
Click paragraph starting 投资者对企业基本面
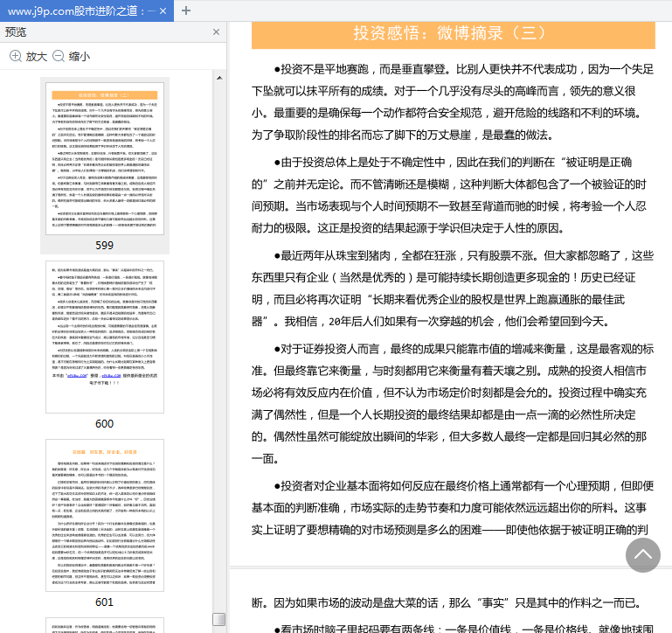[x=453, y=508]
